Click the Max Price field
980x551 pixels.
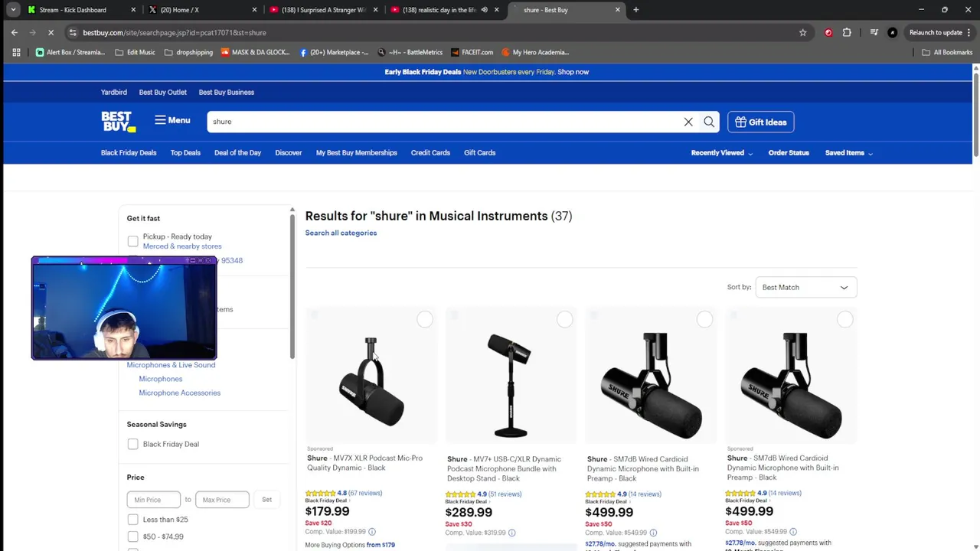(x=222, y=500)
